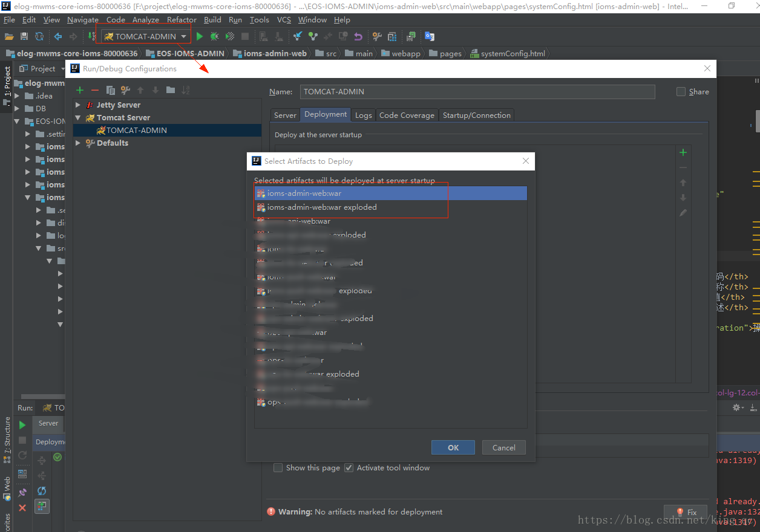This screenshot has height=532, width=760.
Task: Click the Run with Coverage icon
Action: (230, 37)
